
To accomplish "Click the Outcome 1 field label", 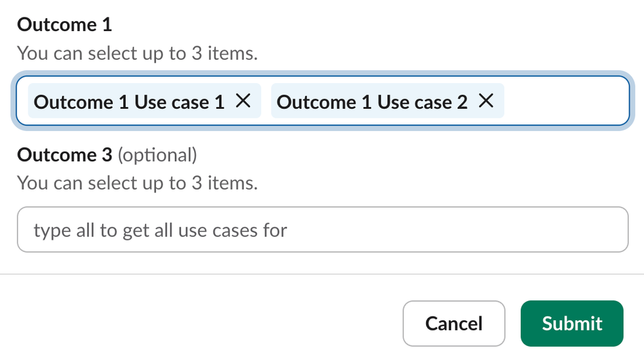I will pos(64,25).
